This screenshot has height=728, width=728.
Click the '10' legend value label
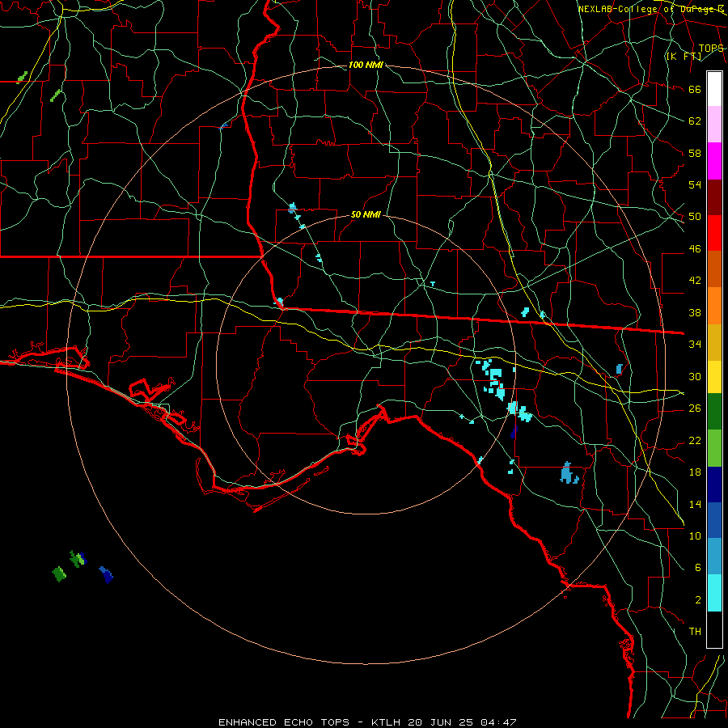pyautogui.click(x=695, y=535)
